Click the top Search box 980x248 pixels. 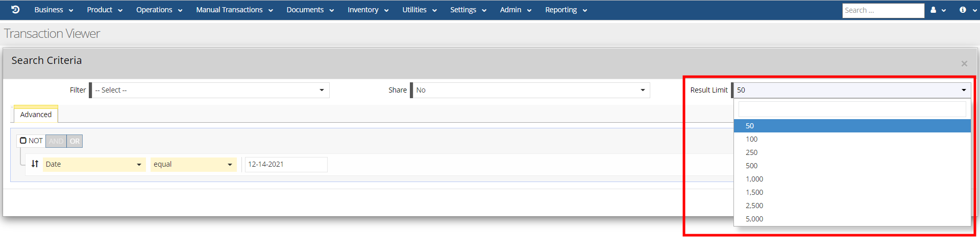click(883, 10)
